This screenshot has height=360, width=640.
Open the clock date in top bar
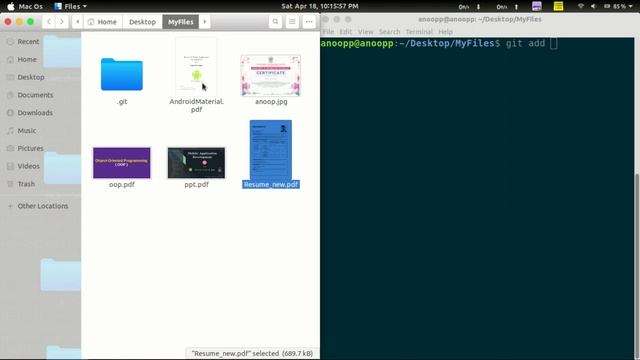320,6
